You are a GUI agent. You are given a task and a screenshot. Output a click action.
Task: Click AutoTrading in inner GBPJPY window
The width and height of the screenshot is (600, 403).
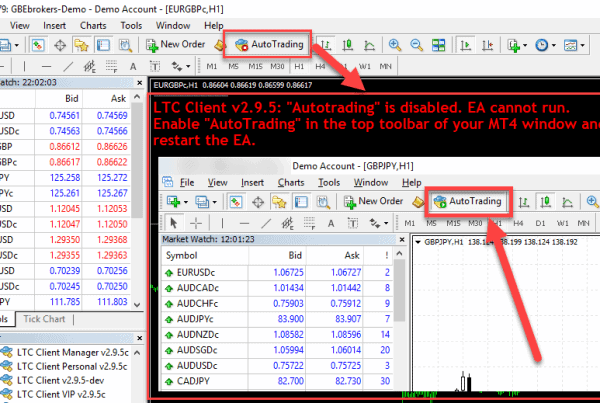[468, 201]
